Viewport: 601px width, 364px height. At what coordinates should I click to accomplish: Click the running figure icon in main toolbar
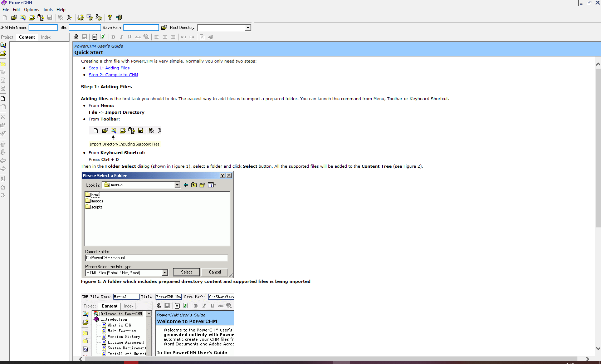[70, 18]
